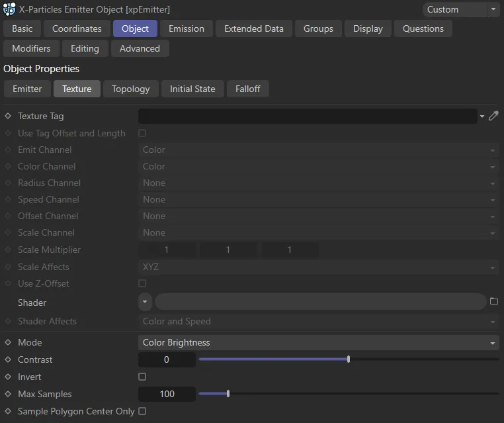
Task: Open the Groups tab
Action: click(x=318, y=28)
